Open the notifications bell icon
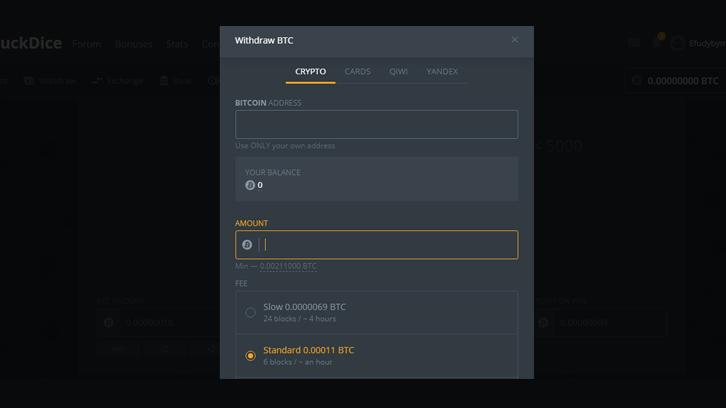The width and height of the screenshot is (726, 408). coord(657,43)
